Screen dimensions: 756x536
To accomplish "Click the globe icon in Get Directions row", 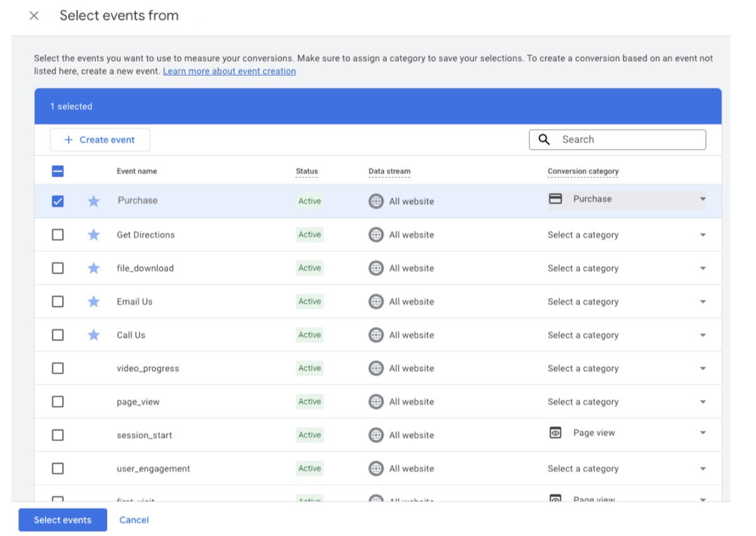I will click(x=376, y=235).
